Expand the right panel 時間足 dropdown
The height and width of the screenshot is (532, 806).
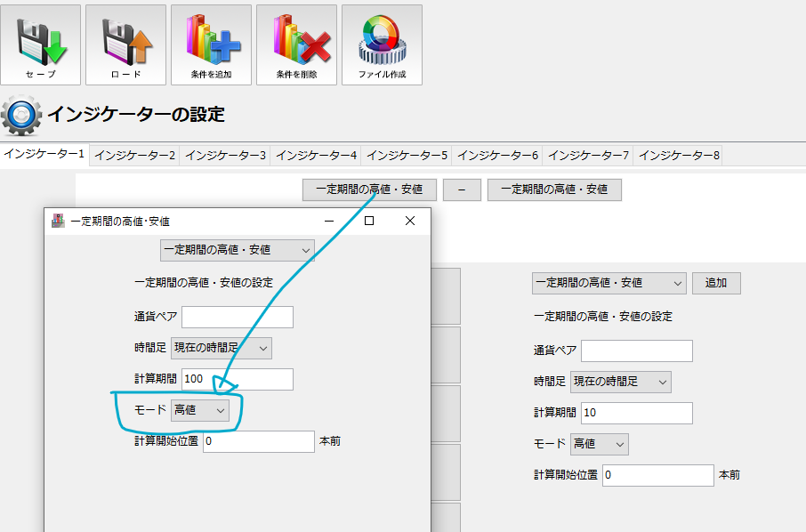[x=621, y=382]
